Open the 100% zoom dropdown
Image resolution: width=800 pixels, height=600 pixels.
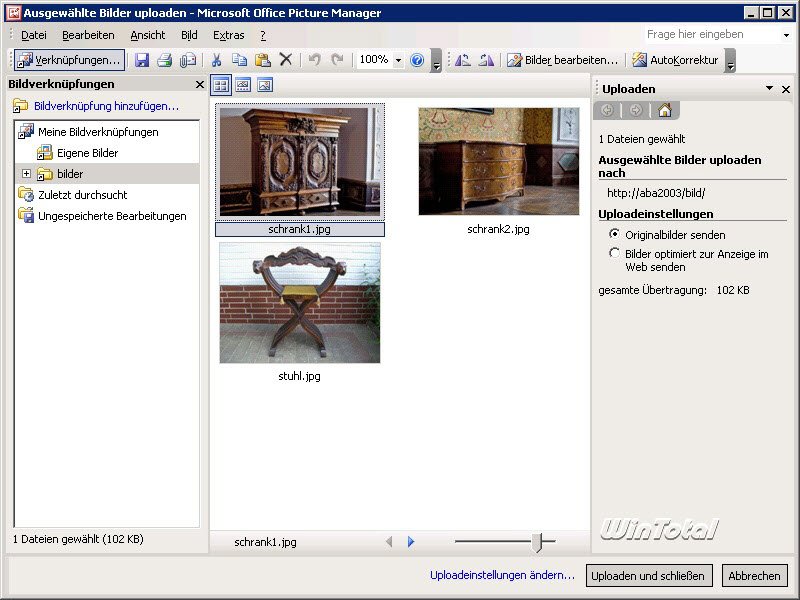point(398,60)
